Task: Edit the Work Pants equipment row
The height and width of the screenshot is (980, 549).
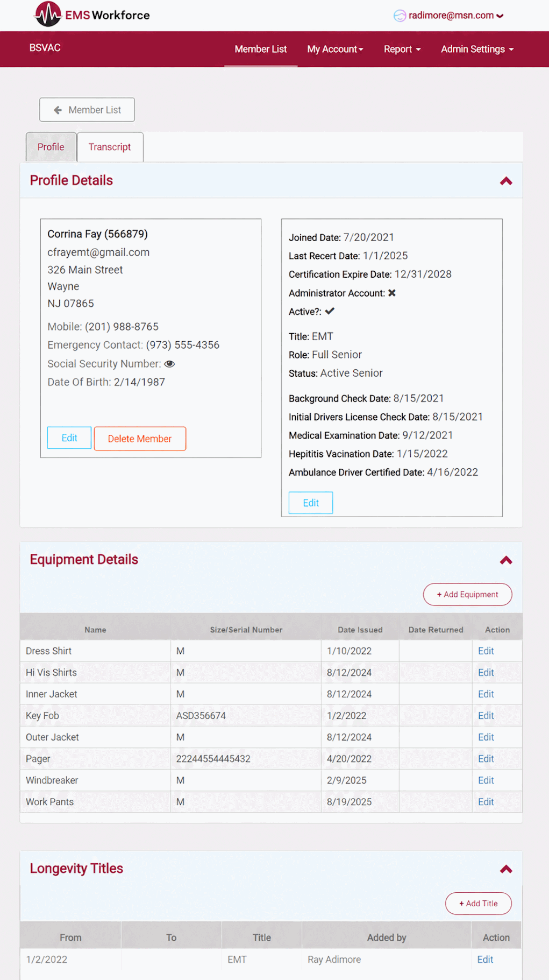Action: [486, 801]
